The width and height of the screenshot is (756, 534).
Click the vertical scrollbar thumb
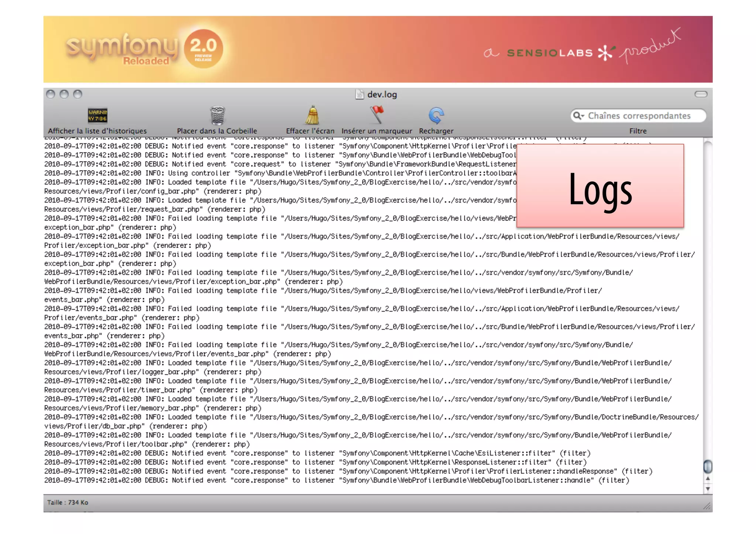[708, 466]
